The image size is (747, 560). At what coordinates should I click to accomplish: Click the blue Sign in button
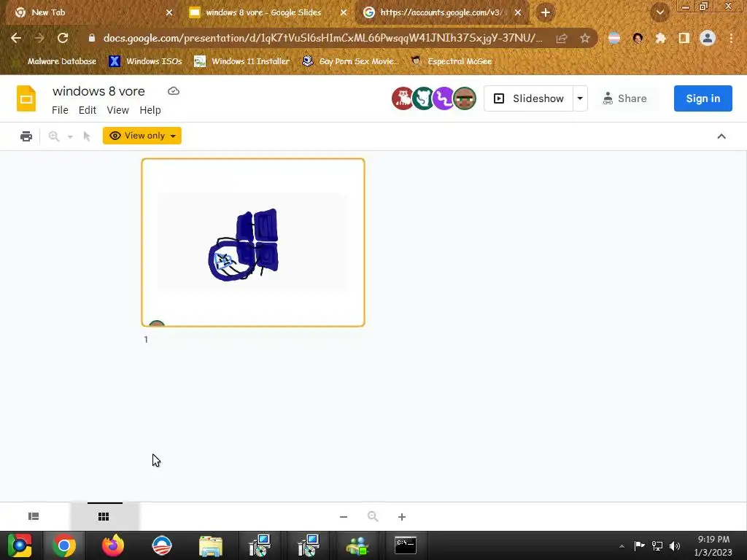[x=703, y=98]
